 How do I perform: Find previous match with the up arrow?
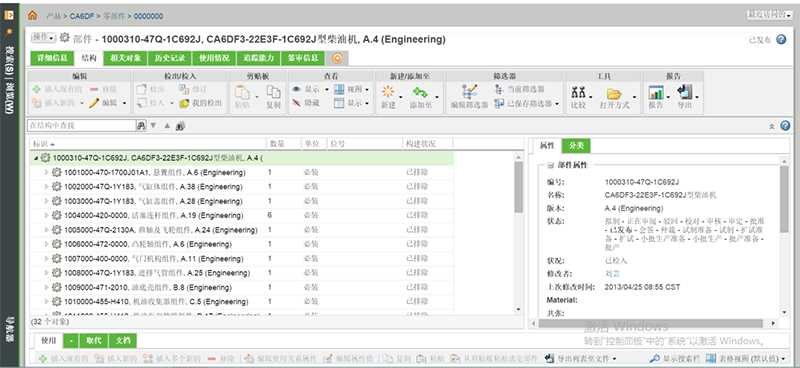tap(167, 126)
